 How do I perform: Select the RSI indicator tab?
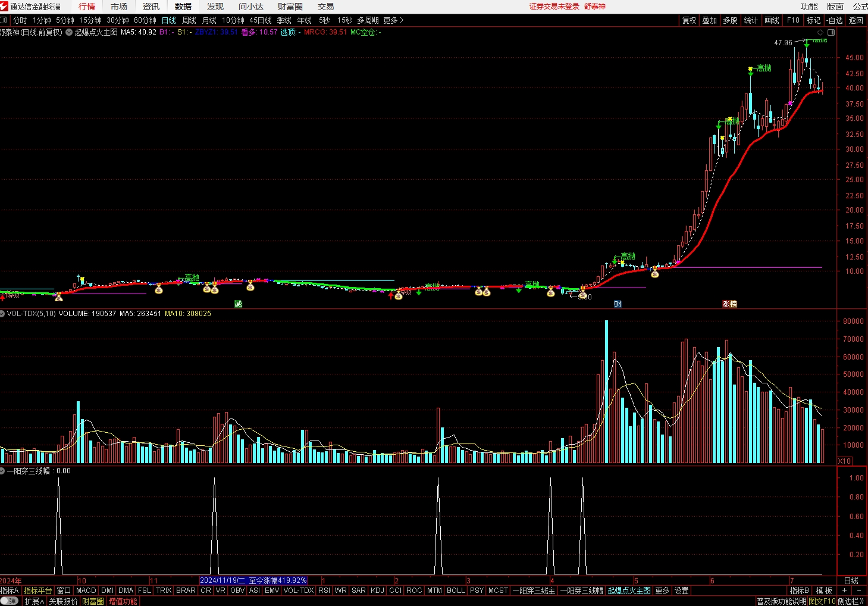point(324,591)
